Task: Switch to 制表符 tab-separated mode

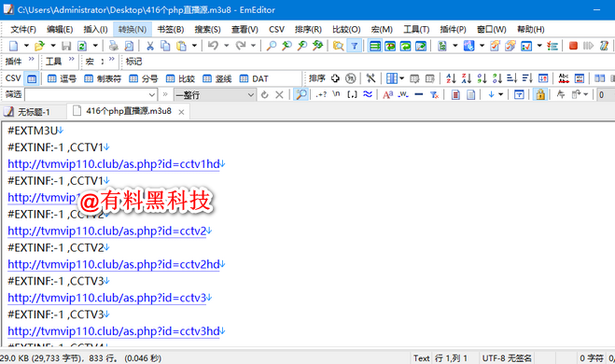Action: 103,78
